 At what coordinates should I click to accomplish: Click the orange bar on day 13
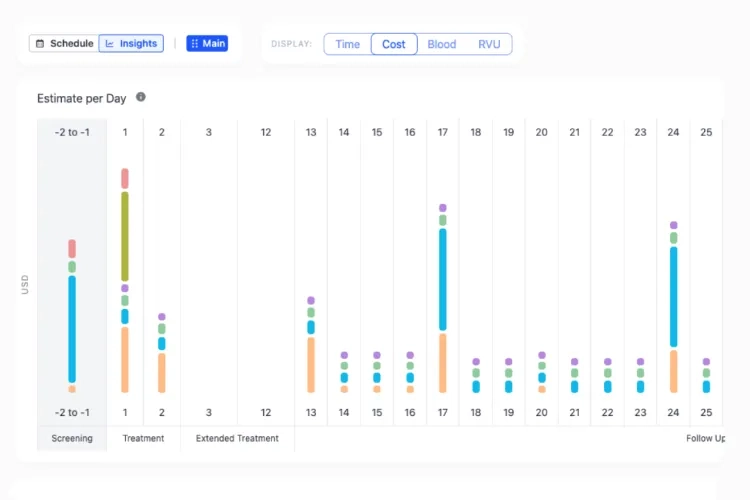click(311, 364)
